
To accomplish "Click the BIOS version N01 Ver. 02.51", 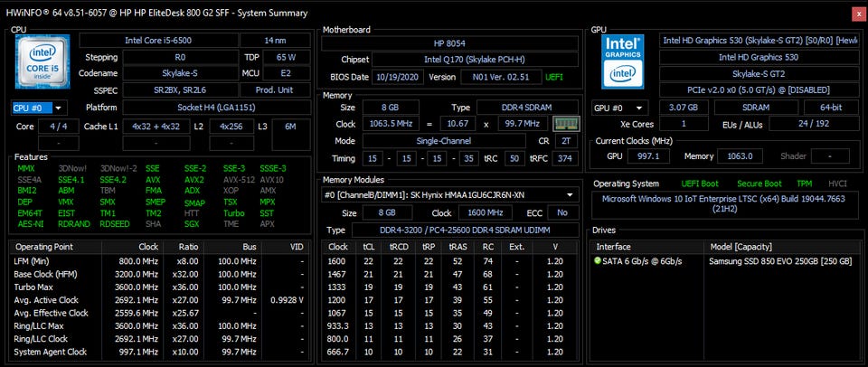I will 502,77.
